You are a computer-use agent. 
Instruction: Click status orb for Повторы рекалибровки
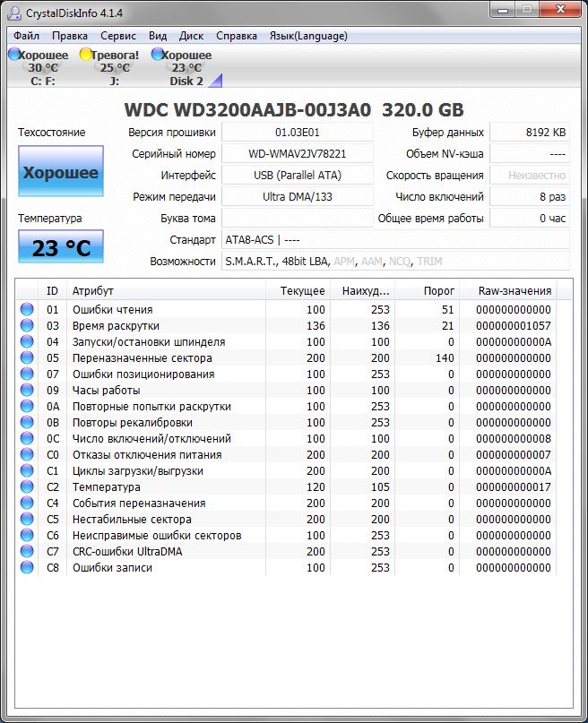27,422
